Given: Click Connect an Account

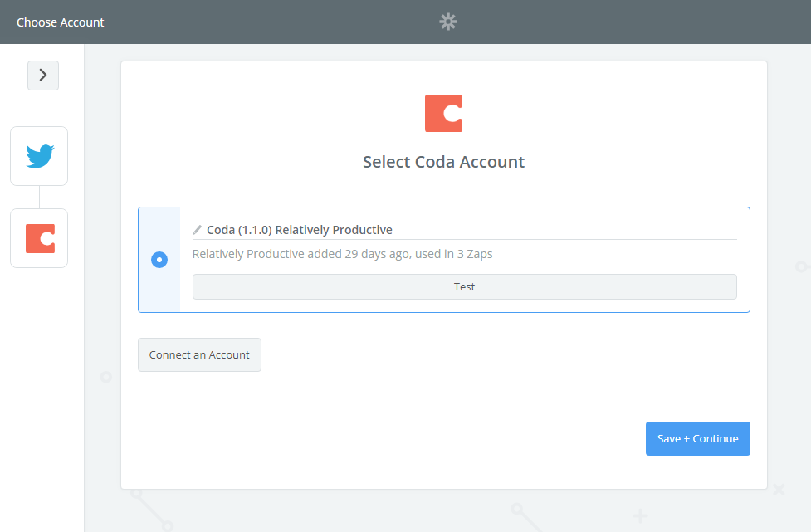Looking at the screenshot, I should pyautogui.click(x=199, y=354).
